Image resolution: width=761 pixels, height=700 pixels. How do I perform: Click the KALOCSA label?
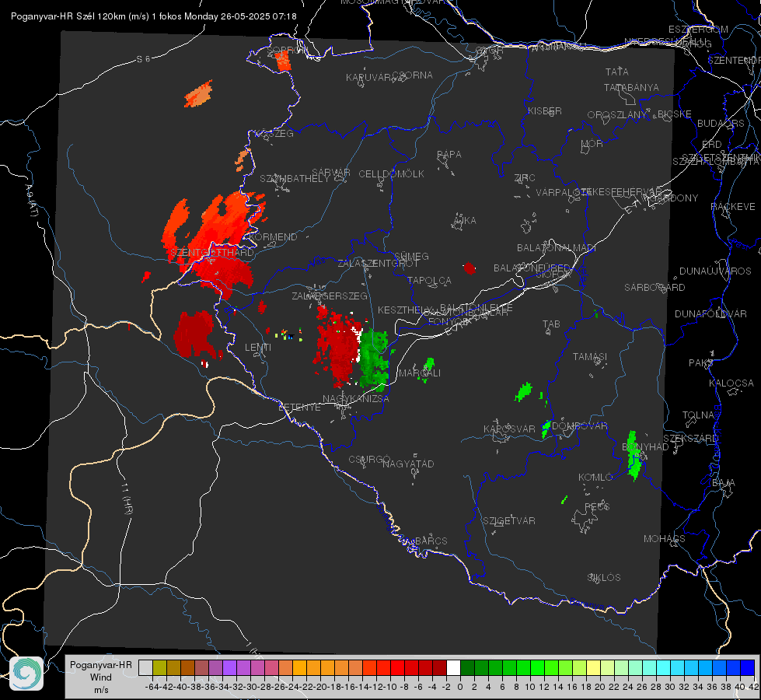731,383
